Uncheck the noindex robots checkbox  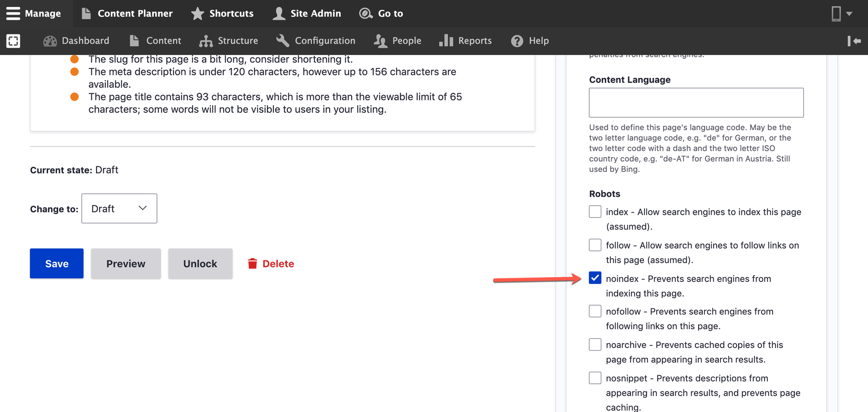[x=595, y=278]
